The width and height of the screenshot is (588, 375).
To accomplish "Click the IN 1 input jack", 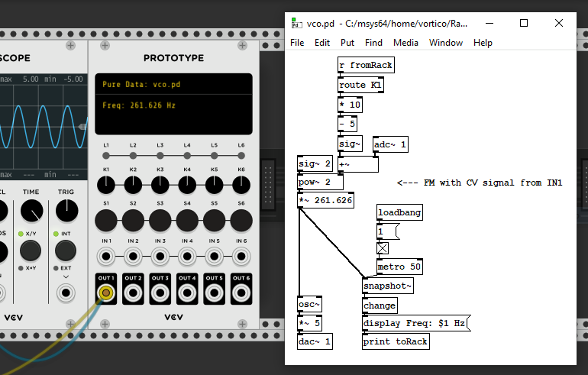I will [x=106, y=256].
